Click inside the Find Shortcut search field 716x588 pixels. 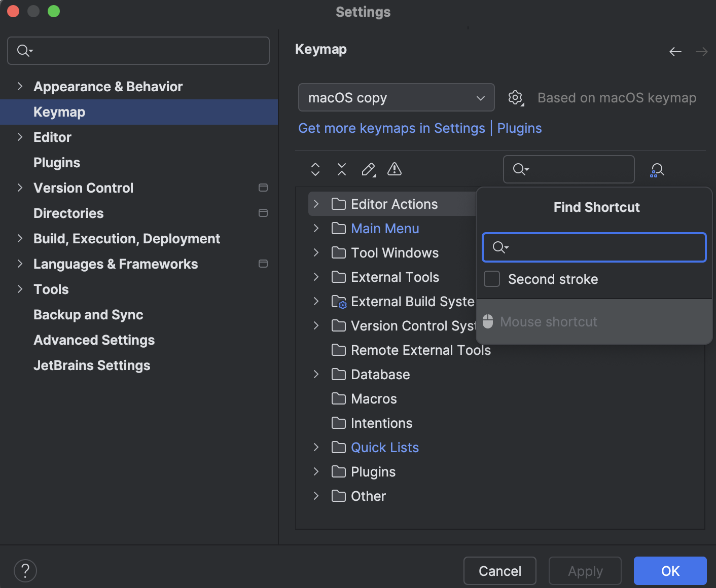(x=593, y=247)
